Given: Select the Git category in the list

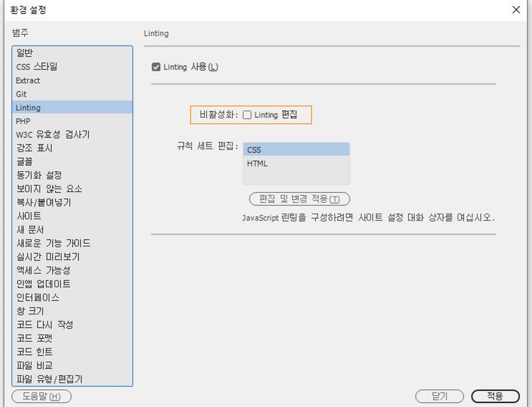Looking at the screenshot, I should (21, 94).
